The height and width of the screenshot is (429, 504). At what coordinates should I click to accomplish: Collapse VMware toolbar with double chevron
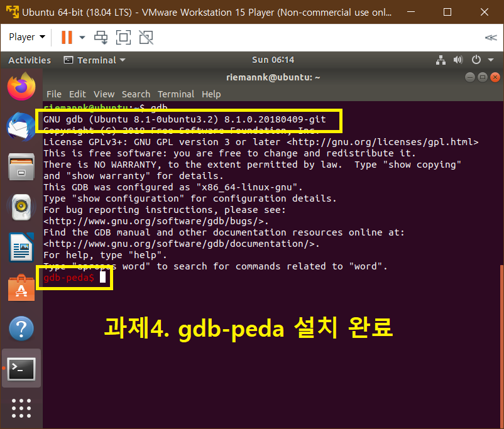coord(491,38)
